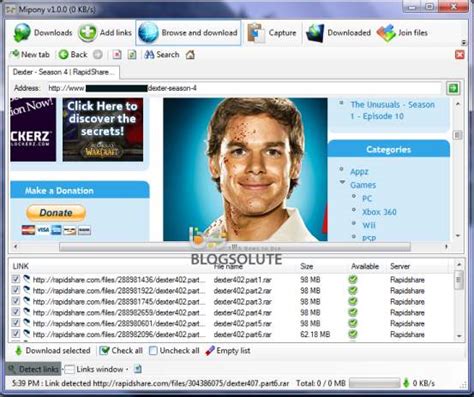This screenshot has height=397, width=474.
Task: Collapse the Games category arrow
Action: point(342,183)
